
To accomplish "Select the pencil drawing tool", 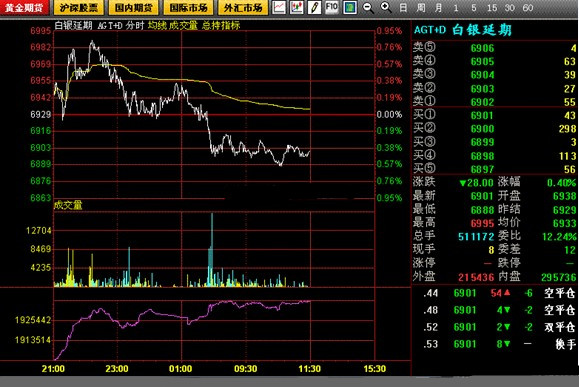I will tap(314, 7).
